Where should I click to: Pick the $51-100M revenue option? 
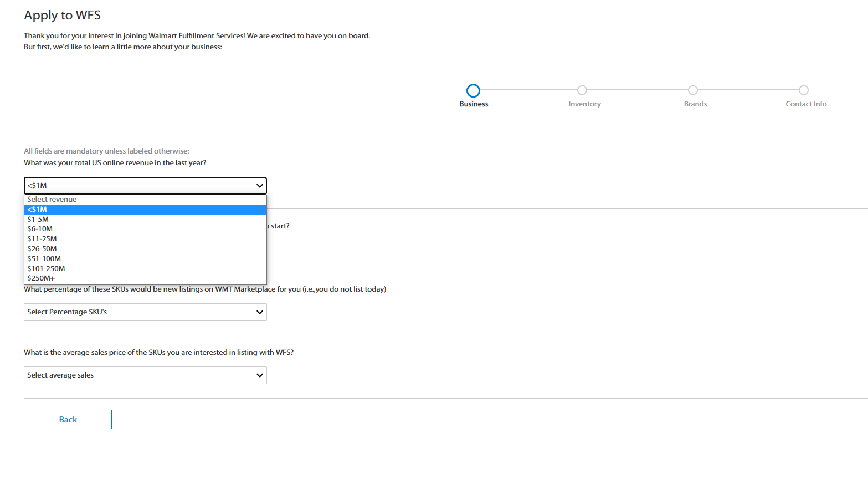coord(145,259)
